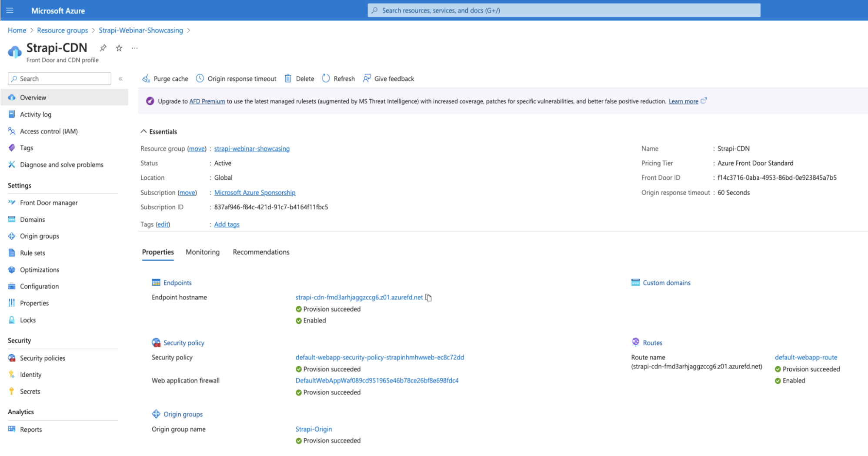The image size is (868, 456).
Task: Click Learn more link in banner
Action: (x=684, y=101)
